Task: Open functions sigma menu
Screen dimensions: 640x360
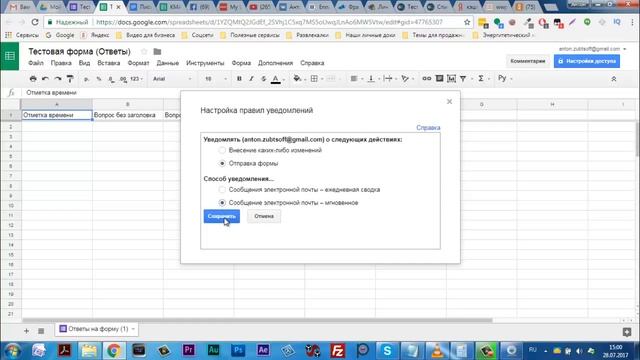Action: pyautogui.click(x=481, y=78)
